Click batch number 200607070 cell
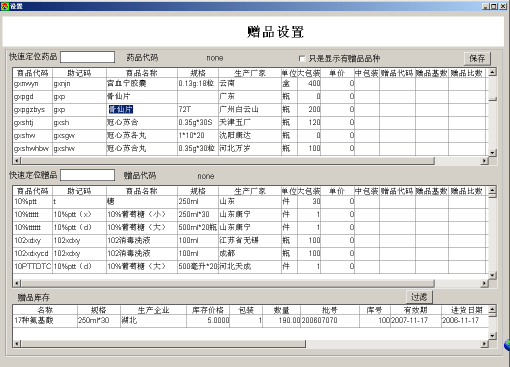This screenshot has height=367, width=510. (x=330, y=321)
